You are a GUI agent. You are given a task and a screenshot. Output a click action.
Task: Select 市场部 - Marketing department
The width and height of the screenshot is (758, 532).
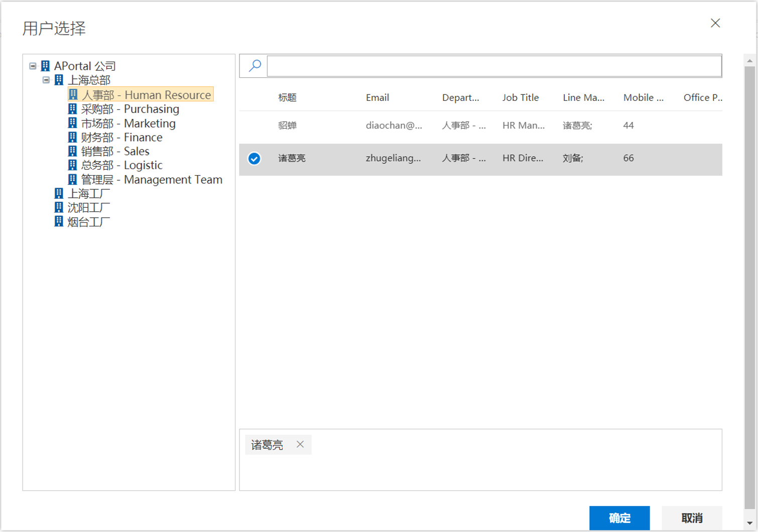point(129,123)
